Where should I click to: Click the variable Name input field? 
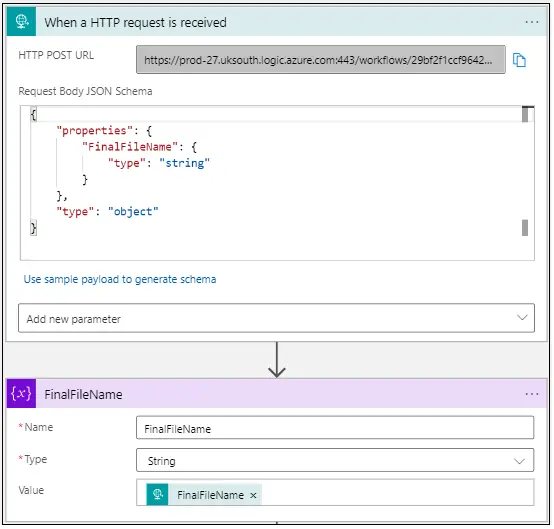(335, 428)
